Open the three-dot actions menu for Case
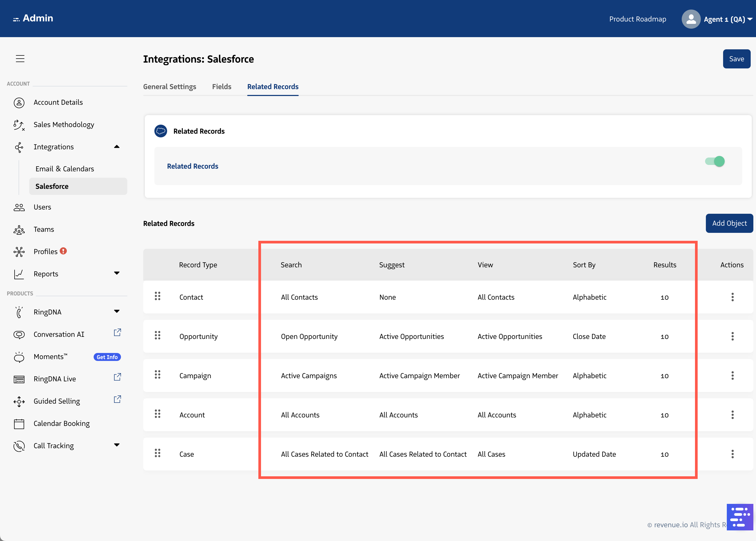756x541 pixels. click(x=732, y=454)
